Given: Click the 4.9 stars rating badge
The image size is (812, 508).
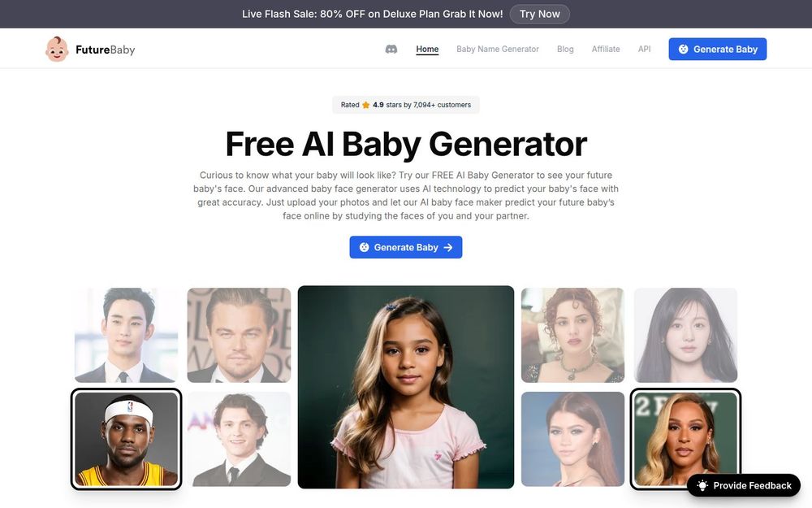Looking at the screenshot, I should [405, 105].
